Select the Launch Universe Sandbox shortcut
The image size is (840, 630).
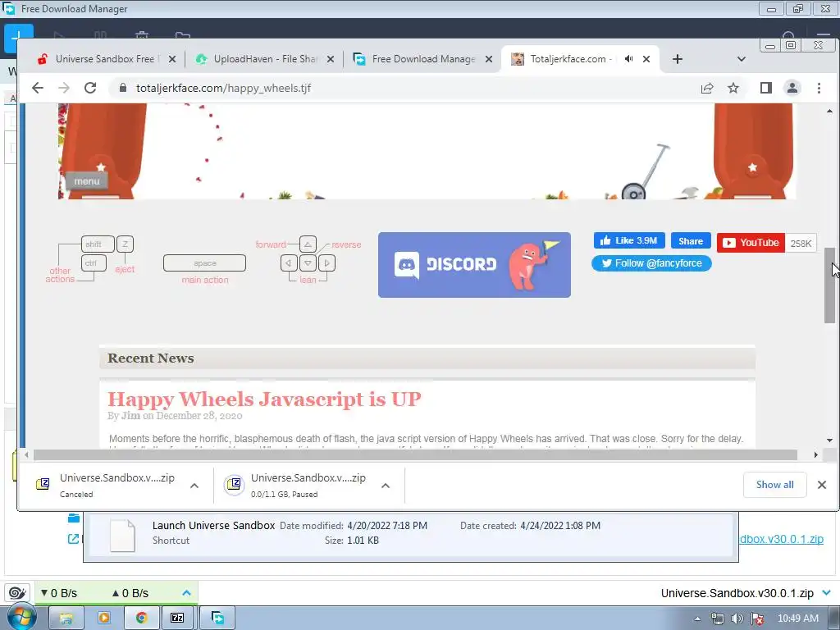click(410, 535)
